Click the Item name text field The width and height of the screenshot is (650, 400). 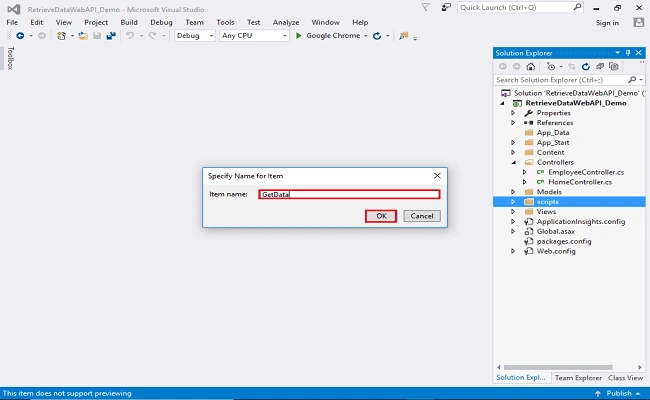pos(349,194)
